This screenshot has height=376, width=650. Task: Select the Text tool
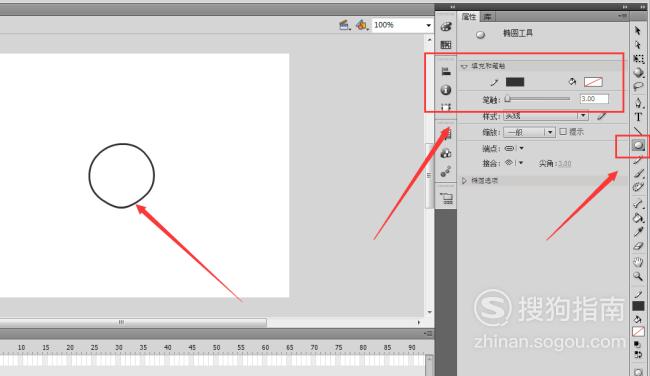[x=638, y=117]
